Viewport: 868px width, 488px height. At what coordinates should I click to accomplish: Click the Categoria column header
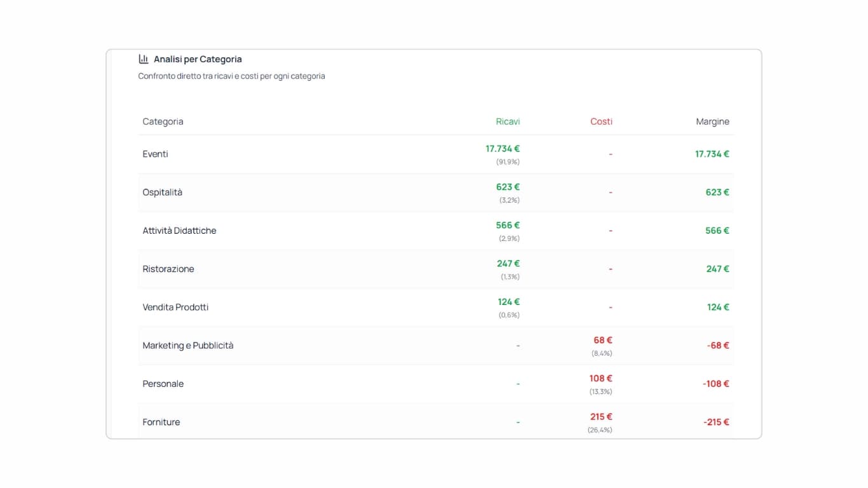coord(163,121)
